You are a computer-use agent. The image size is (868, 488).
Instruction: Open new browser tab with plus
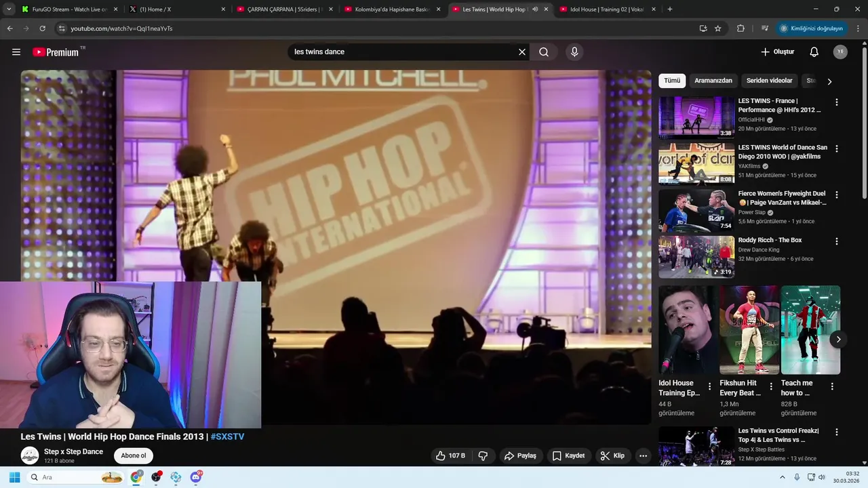coord(670,9)
